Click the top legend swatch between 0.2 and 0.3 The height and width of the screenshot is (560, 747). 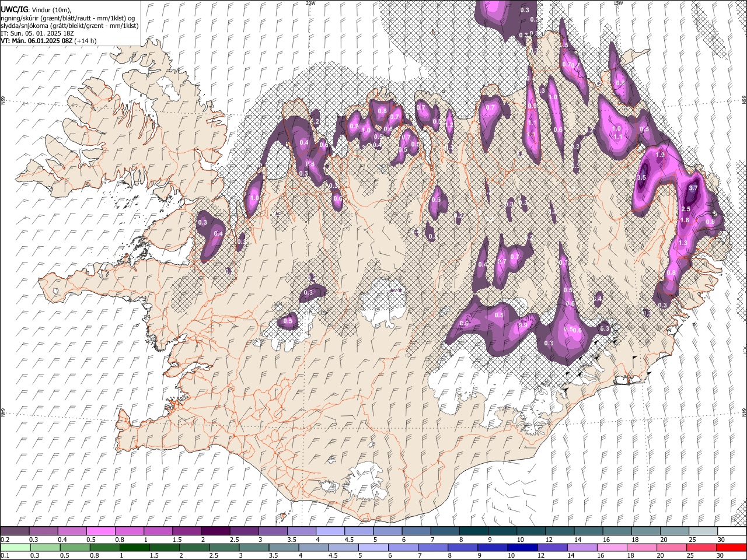coord(15,531)
